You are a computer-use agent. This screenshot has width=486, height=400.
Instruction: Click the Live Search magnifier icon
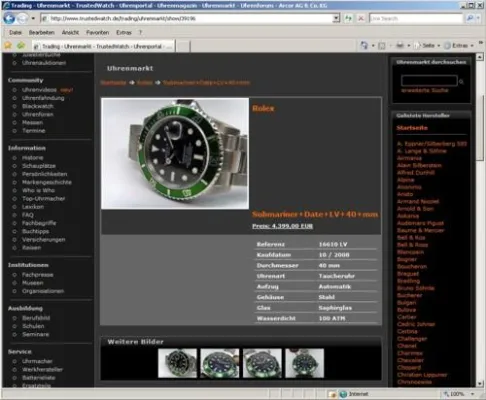click(470, 18)
